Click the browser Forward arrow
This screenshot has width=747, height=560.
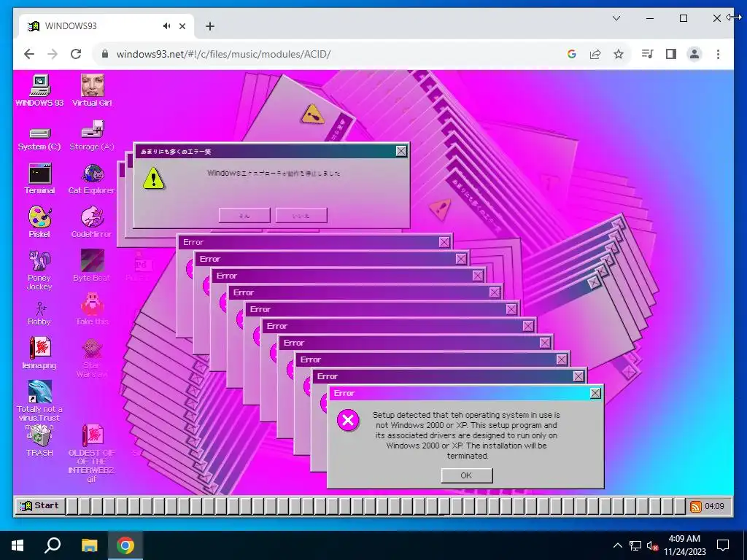coord(53,54)
